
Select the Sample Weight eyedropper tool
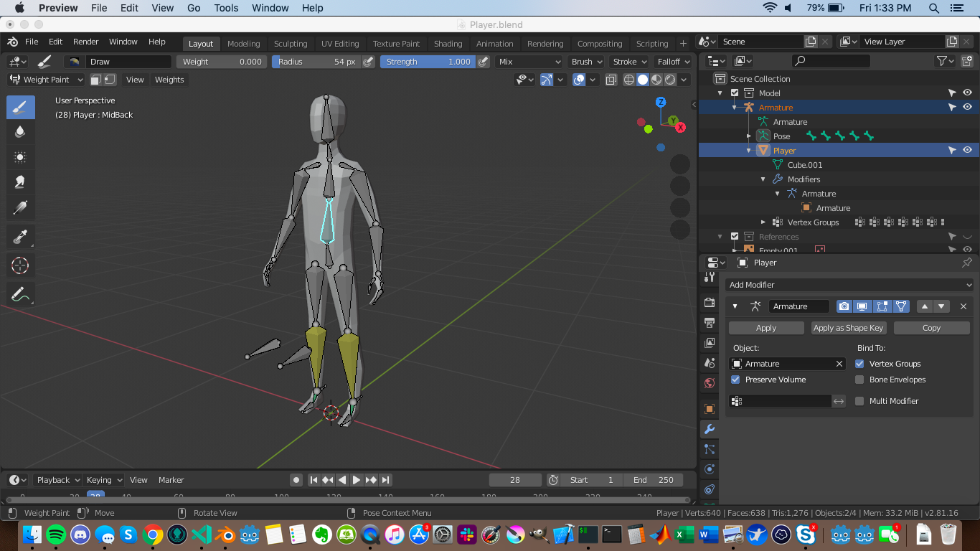pyautogui.click(x=21, y=237)
